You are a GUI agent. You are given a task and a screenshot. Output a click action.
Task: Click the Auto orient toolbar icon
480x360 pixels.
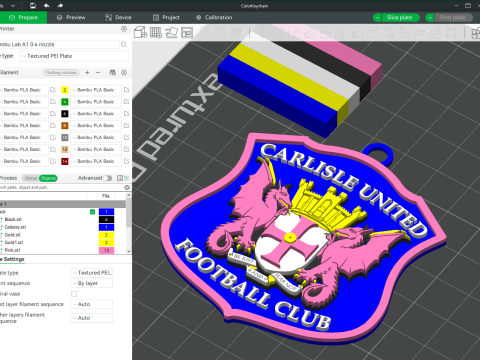172,32
